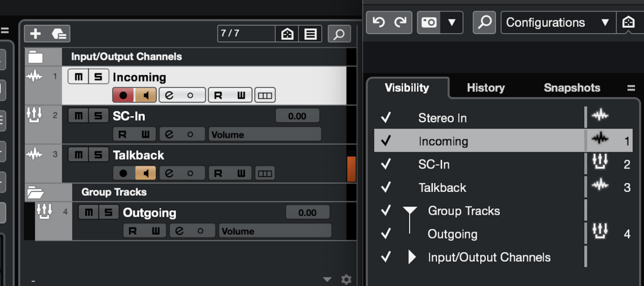Image resolution: width=644 pixels, height=286 pixels.
Task: Uncheck visibility of Stereo In channel
Action: pos(386,118)
